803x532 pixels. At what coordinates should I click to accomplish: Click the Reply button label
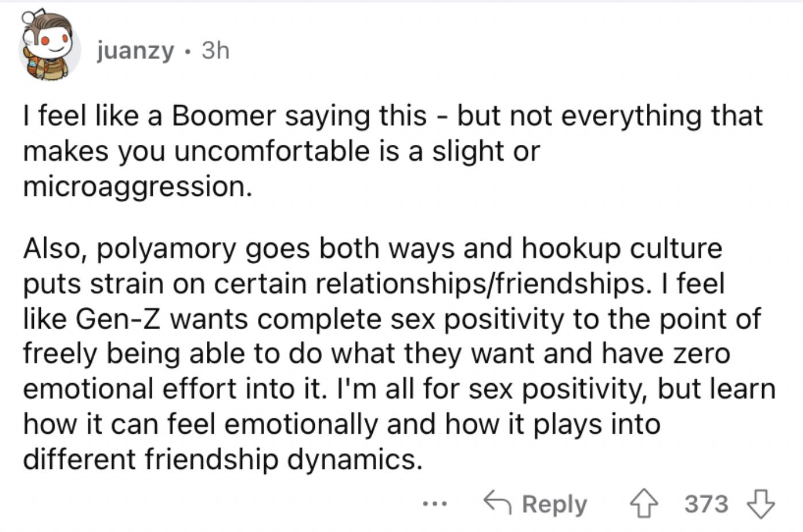click(x=554, y=504)
